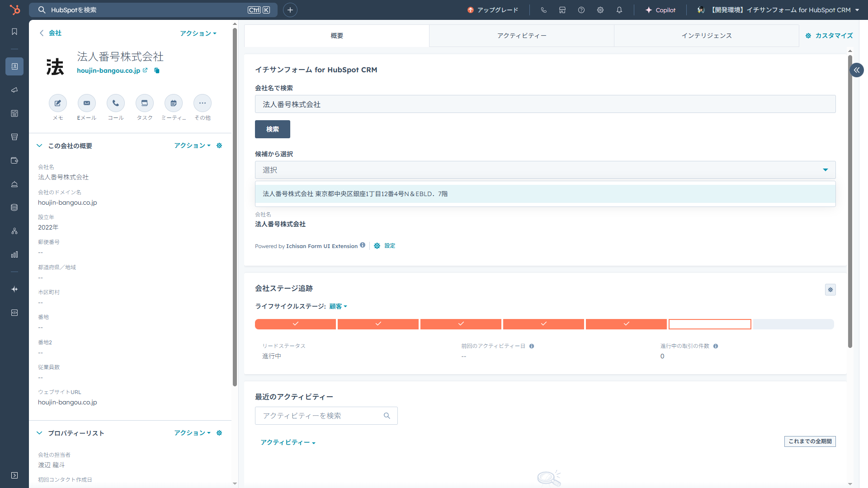
Task: Start a コール from the record actions row
Action: point(115,103)
